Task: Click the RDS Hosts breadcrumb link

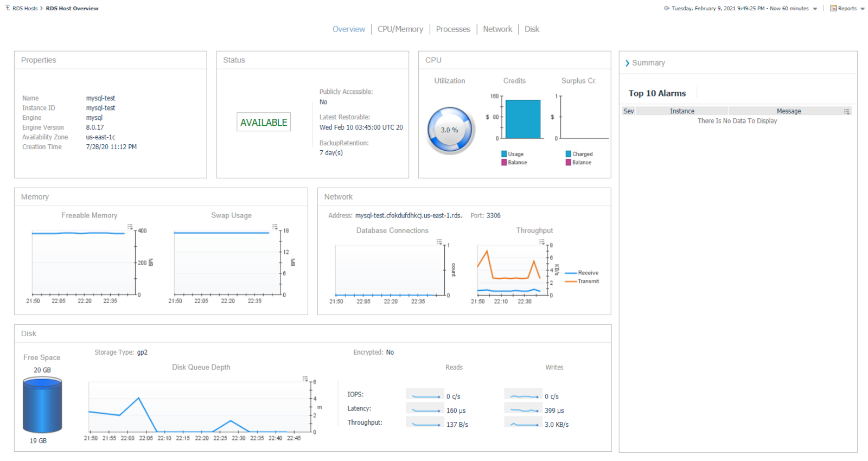Action: (x=25, y=9)
